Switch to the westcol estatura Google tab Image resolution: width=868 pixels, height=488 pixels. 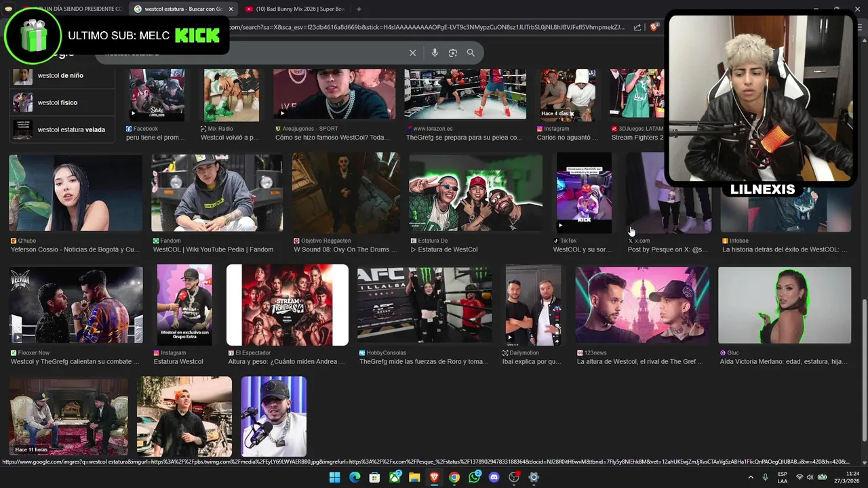click(x=184, y=9)
